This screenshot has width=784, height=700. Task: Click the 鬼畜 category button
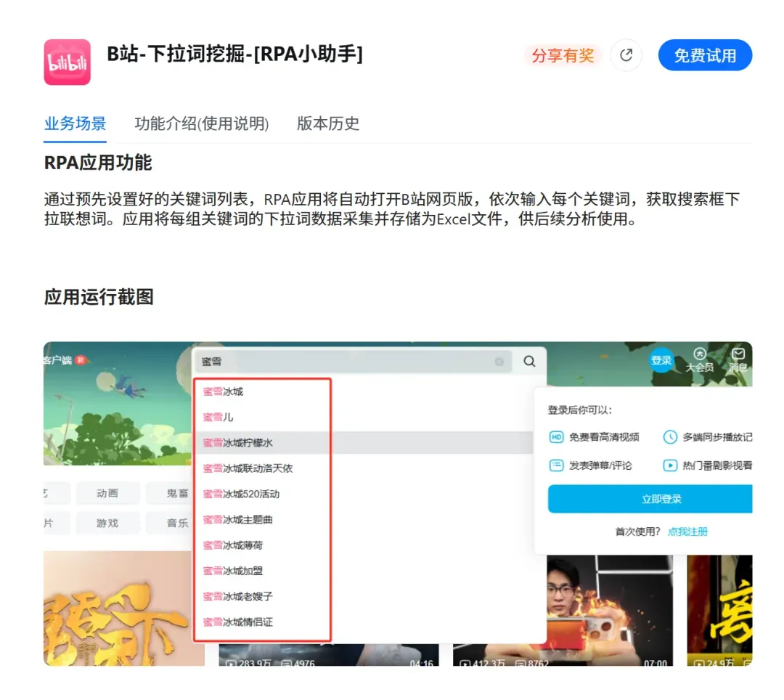(x=170, y=494)
